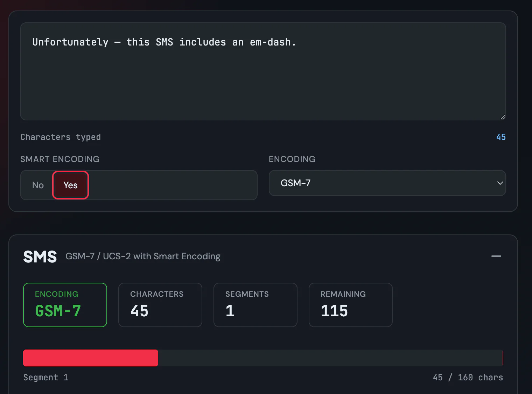Click the 'Segment 1' label
The image size is (532, 394).
point(46,378)
